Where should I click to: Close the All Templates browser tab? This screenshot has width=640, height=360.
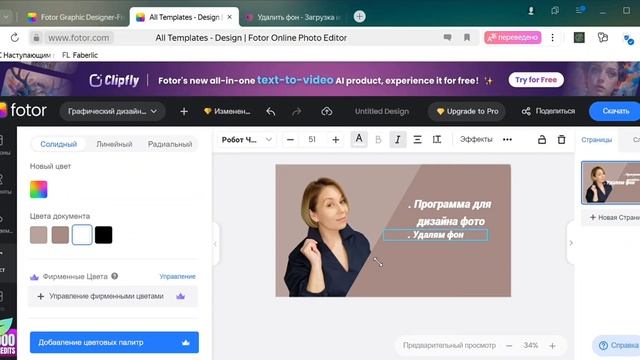click(230, 17)
